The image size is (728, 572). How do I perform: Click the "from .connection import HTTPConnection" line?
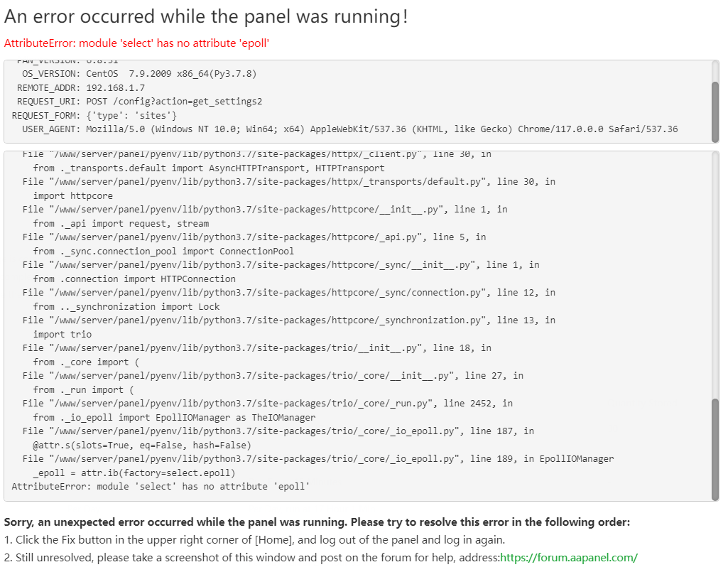pyautogui.click(x=134, y=279)
